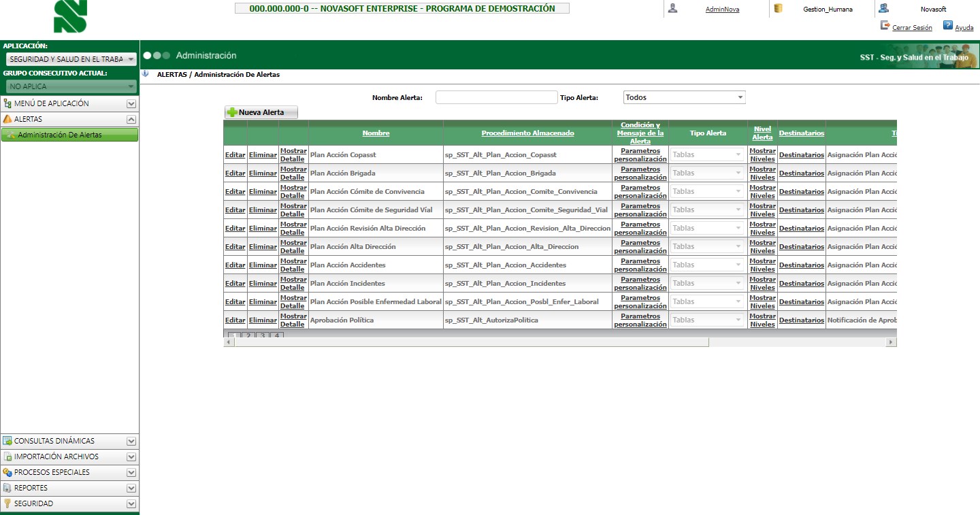980x515 pixels.
Task: Click the AdminNova user silhouette icon
Action: point(673,9)
